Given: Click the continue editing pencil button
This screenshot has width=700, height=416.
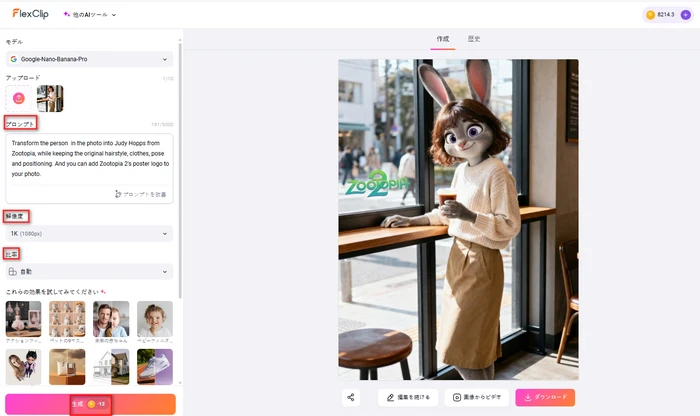Looking at the screenshot, I should [408, 397].
